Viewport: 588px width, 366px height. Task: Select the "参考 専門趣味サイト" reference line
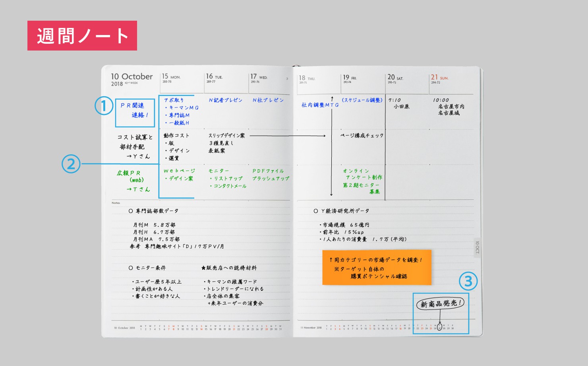(x=177, y=247)
